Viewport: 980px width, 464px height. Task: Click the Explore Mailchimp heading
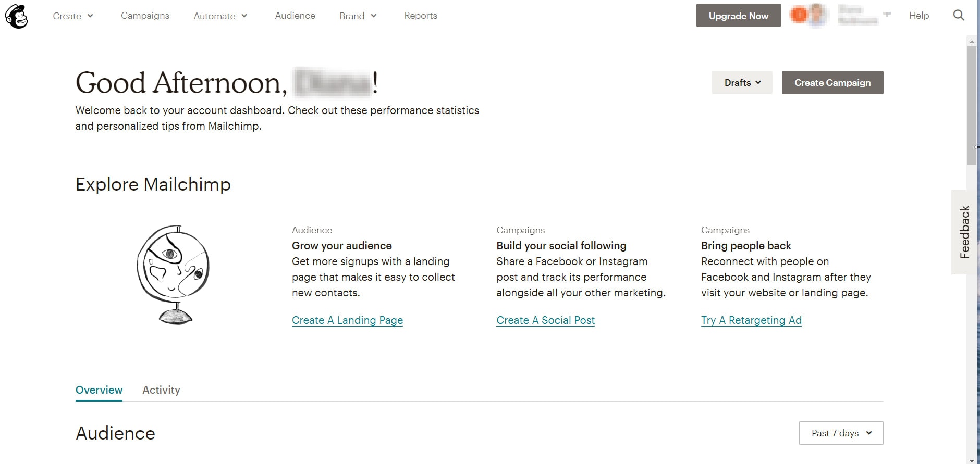pos(153,184)
